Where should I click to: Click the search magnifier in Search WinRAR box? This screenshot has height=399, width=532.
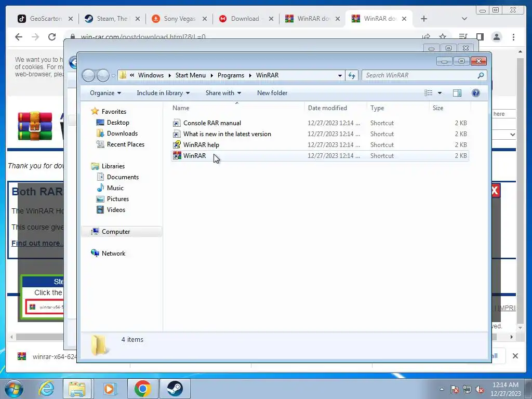[481, 75]
